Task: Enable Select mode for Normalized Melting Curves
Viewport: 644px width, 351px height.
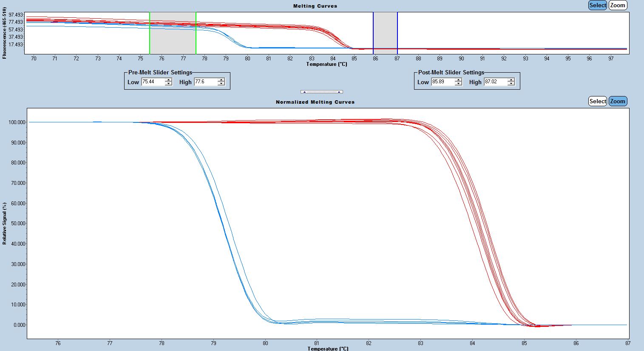Action: point(597,101)
